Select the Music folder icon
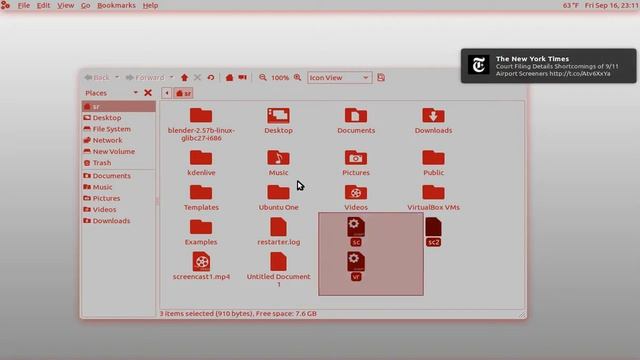The width and height of the screenshot is (640, 360). pos(278,163)
